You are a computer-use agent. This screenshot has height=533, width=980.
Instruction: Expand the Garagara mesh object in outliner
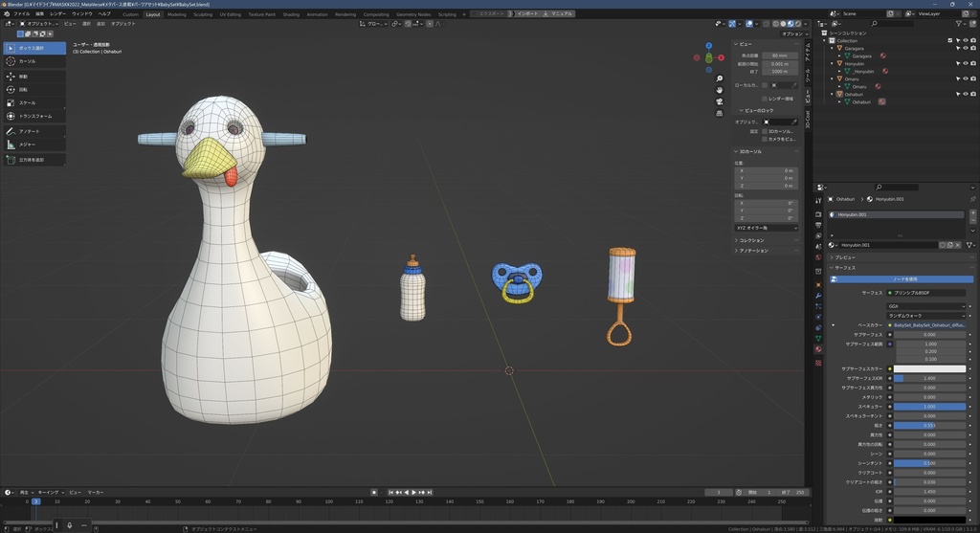(840, 56)
